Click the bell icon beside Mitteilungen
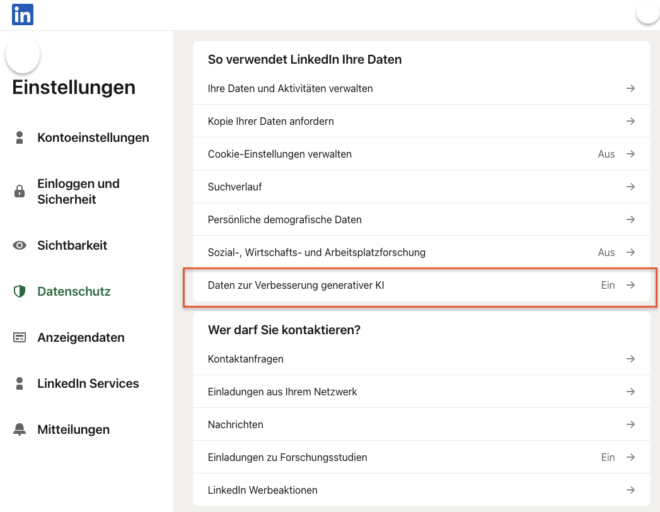This screenshot has width=660, height=512. pos(19,429)
